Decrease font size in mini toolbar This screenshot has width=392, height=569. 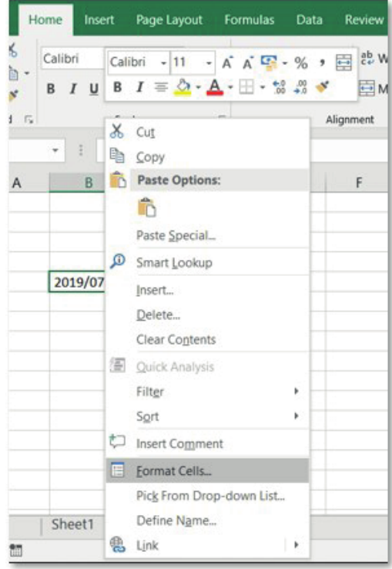[248, 62]
